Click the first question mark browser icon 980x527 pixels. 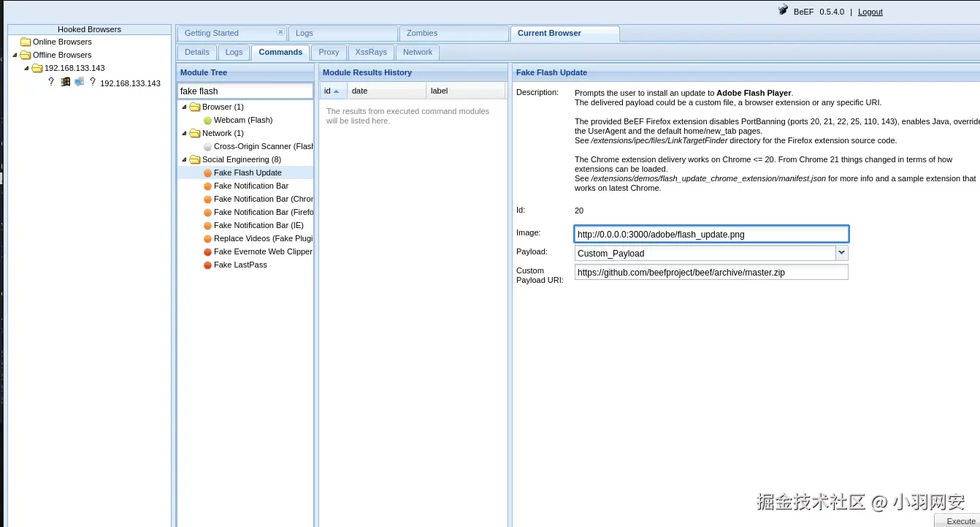tap(51, 82)
